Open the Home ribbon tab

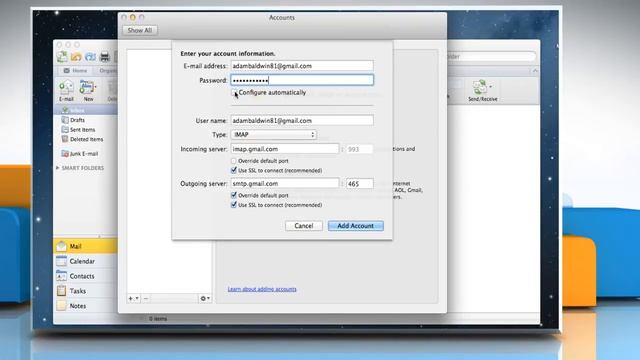point(76,71)
